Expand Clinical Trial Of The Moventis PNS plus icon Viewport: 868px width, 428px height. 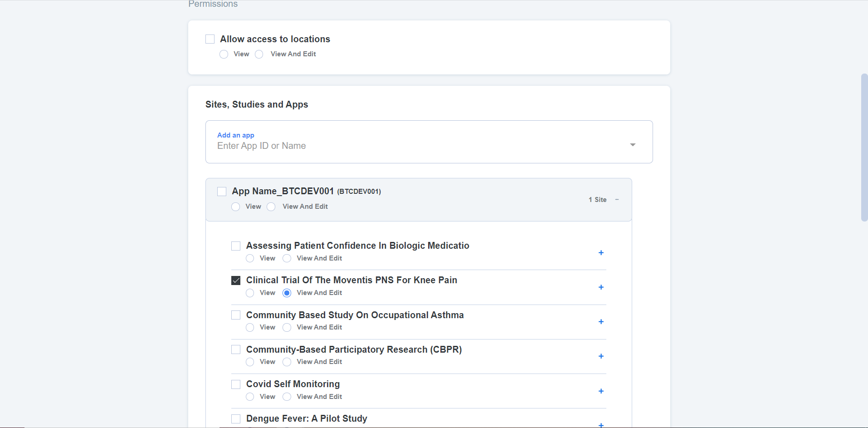[601, 287]
